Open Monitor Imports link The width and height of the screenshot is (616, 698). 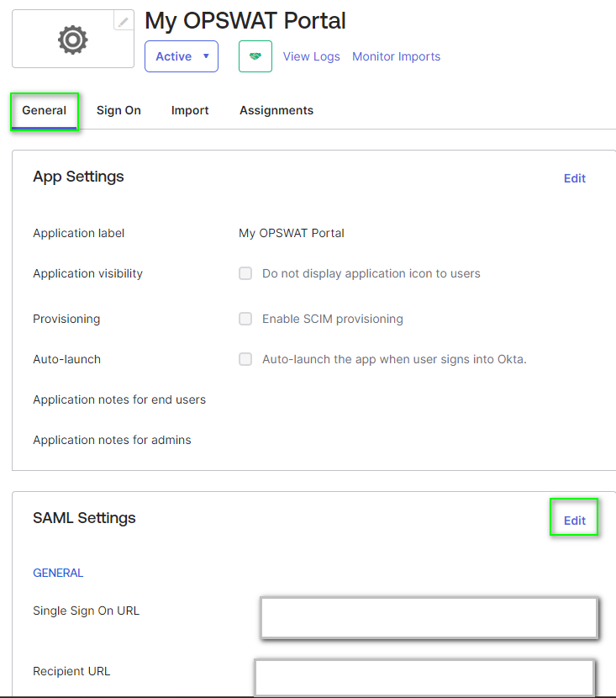click(397, 56)
